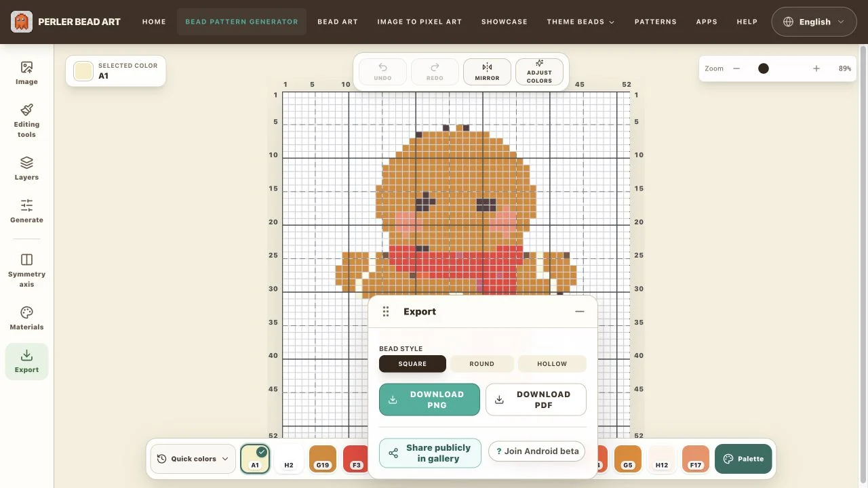Screen dimensions: 868x488
Task: Minimize the Export panel
Action: coord(580,312)
